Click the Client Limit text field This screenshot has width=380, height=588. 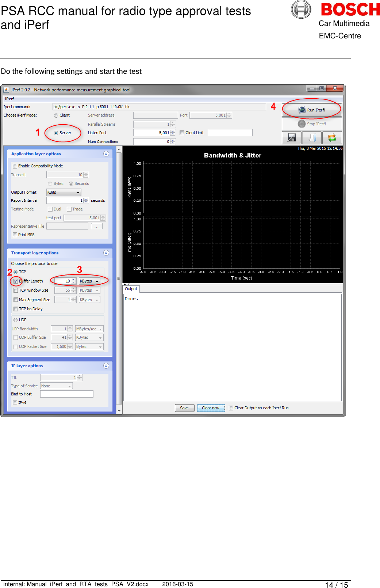click(230, 133)
